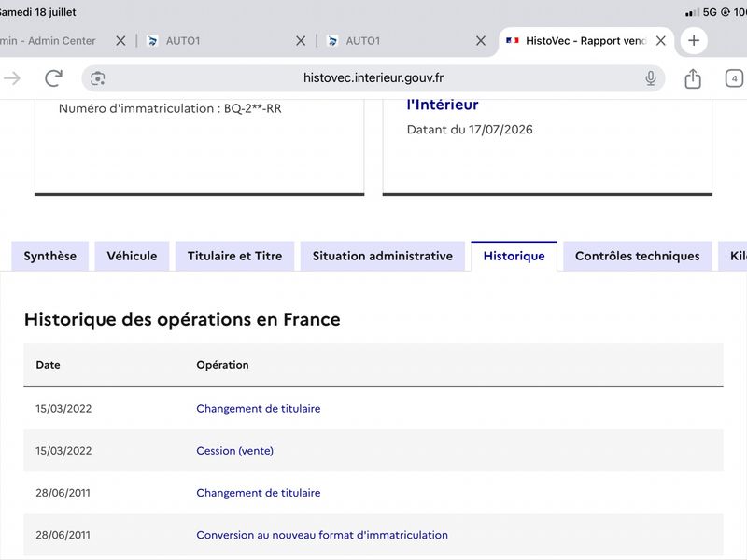Open a new tab with the plus button

coord(694,40)
